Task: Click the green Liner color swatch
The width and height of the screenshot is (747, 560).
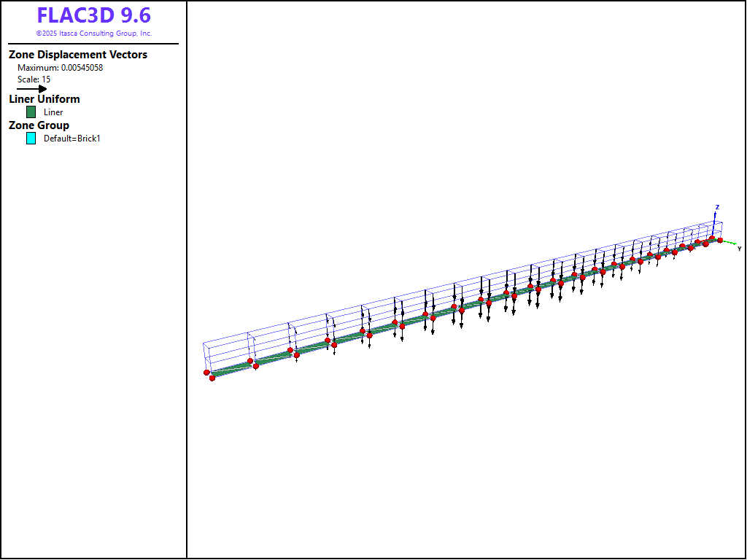Action: [31, 112]
